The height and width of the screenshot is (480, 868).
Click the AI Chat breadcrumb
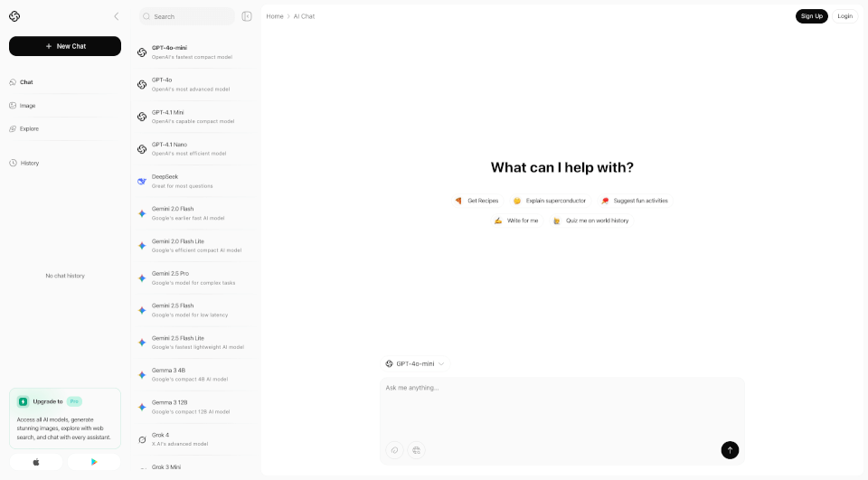click(304, 16)
